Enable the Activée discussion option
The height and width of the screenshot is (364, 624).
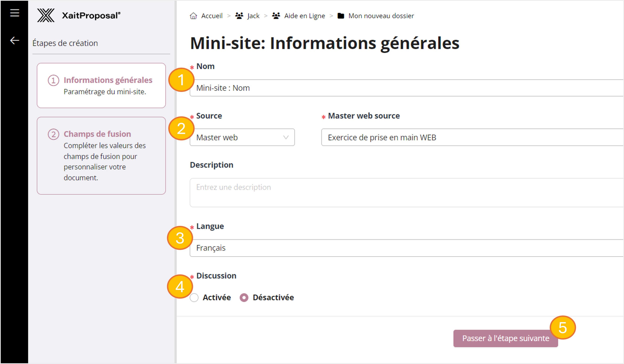point(194,298)
